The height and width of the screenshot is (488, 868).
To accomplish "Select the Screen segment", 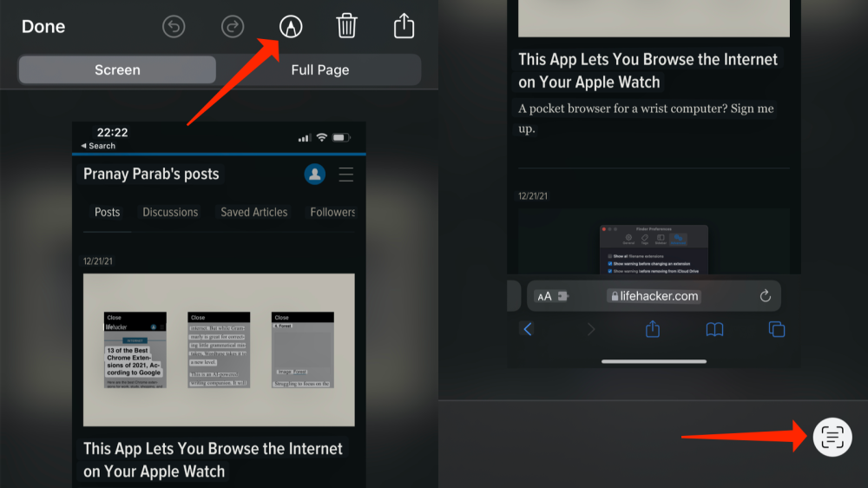I will [x=117, y=70].
